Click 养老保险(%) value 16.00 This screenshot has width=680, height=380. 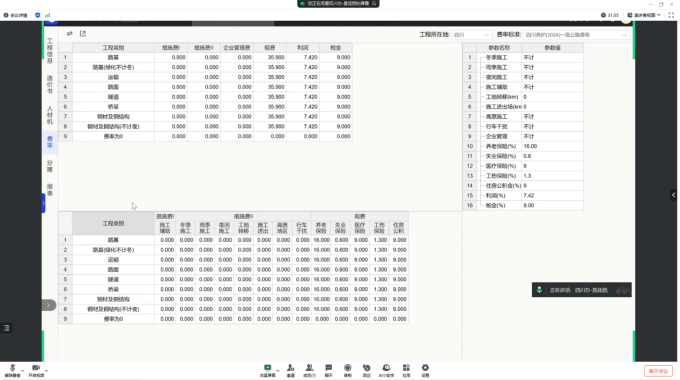(x=552, y=146)
